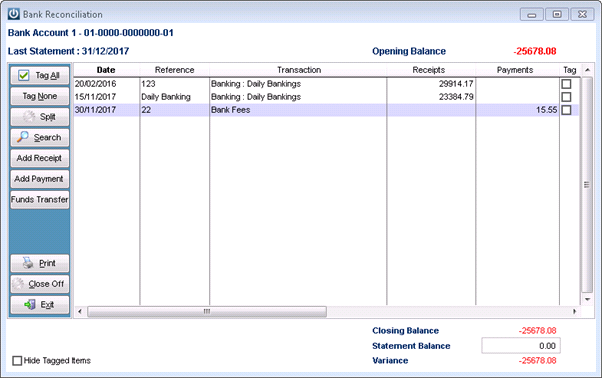Image resolution: width=602 pixels, height=378 pixels.
Task: Click the horizontal scrollbar right arrow
Action: coord(575,311)
